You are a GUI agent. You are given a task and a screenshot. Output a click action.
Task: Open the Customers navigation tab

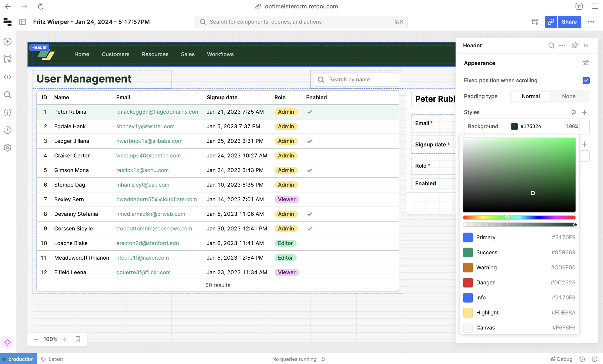(116, 54)
